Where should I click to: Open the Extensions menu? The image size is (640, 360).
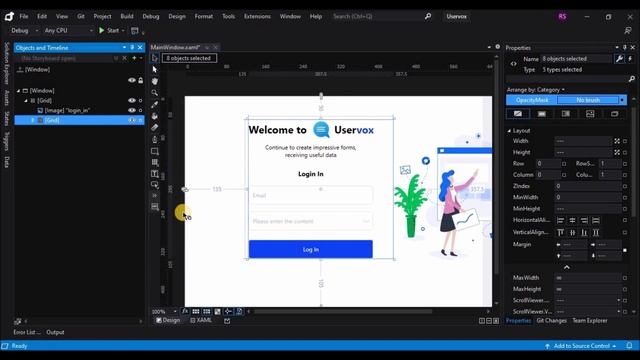coord(257,16)
